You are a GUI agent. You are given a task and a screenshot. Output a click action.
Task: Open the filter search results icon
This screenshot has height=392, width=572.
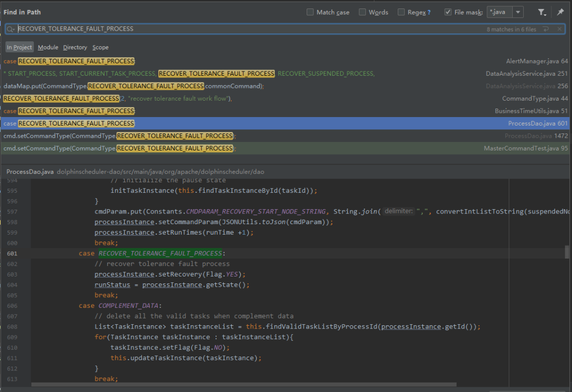click(541, 12)
